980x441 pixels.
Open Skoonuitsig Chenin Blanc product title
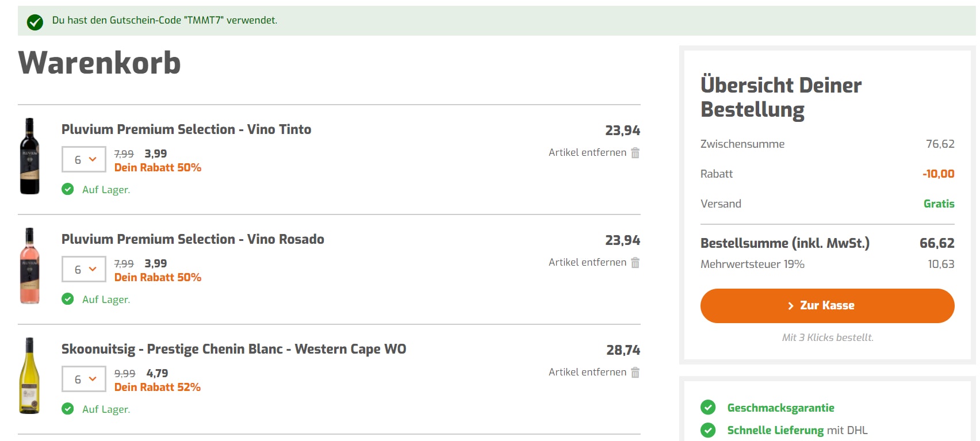[x=233, y=349]
